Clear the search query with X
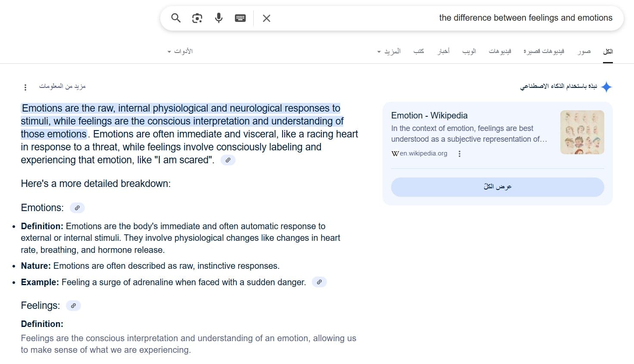The height and width of the screenshot is (364, 634). tap(267, 18)
